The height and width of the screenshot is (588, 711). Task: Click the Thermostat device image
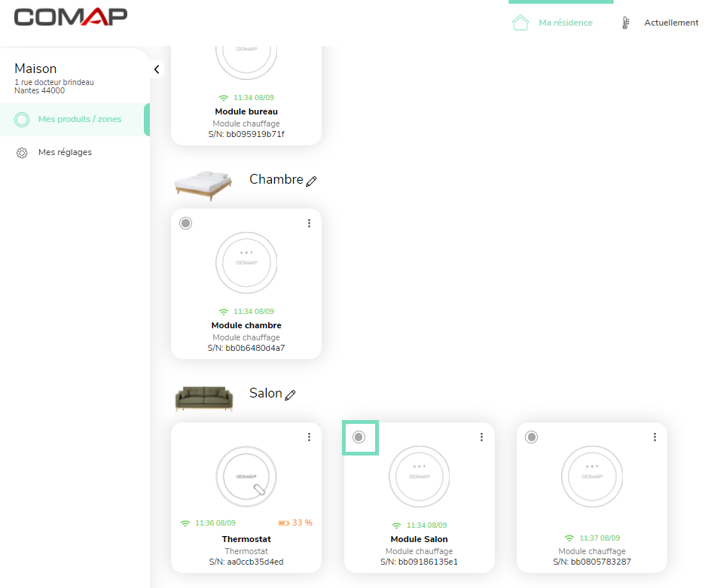pos(246,477)
